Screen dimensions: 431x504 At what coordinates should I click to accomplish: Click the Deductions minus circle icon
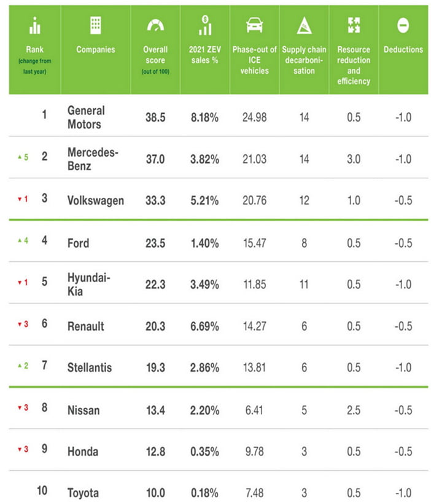tap(403, 25)
